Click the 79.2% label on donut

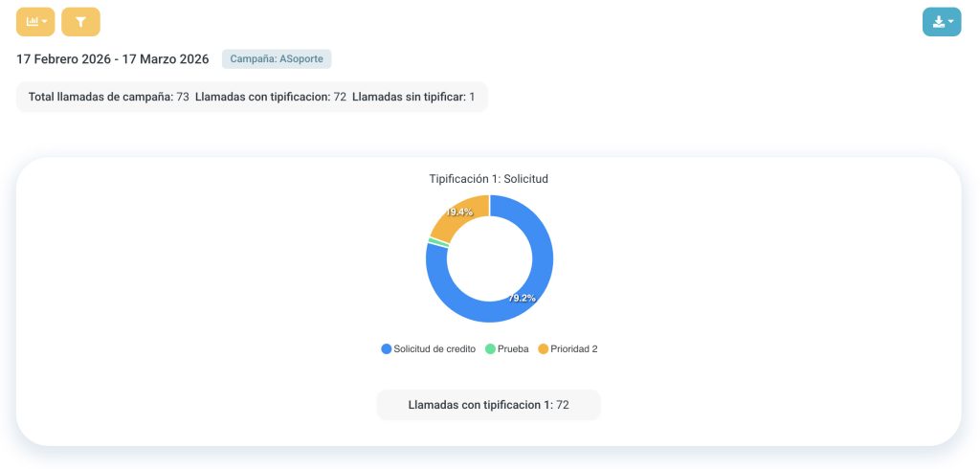(x=522, y=298)
